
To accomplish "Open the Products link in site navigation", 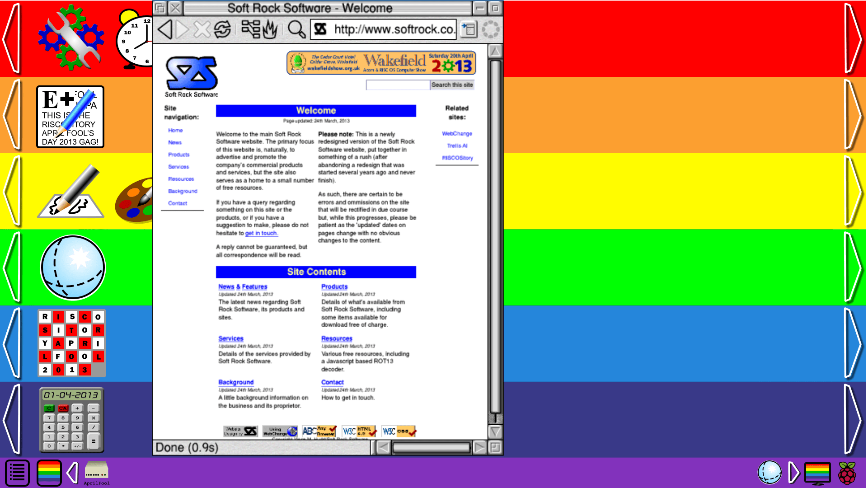I will tap(178, 155).
